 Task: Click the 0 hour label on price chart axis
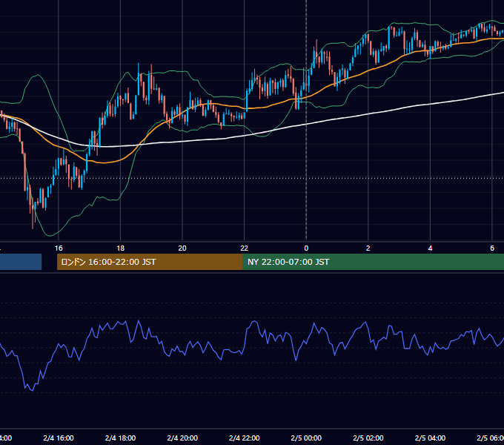pyautogui.click(x=306, y=248)
